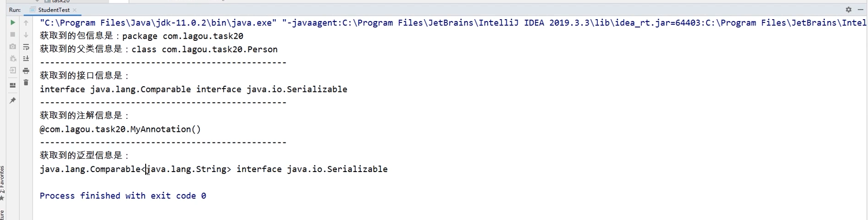Screen dimensions: 868x220
Task: Click the 'Process finished with exit code 0' text
Action: [123, 196]
